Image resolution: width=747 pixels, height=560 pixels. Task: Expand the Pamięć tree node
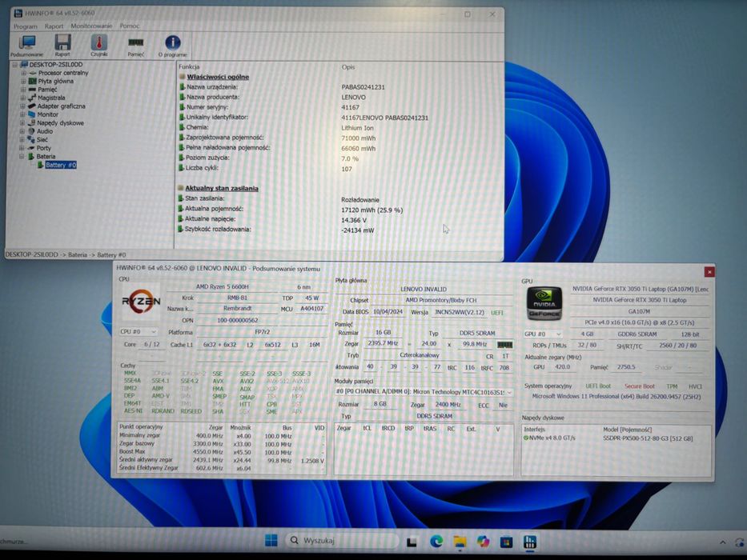pyautogui.click(x=23, y=90)
